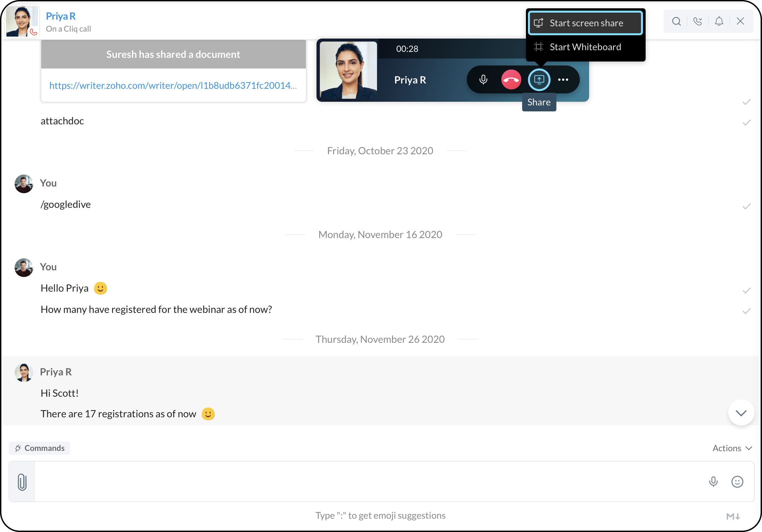762x532 pixels.
Task: Open the writer.zoho.com document link
Action: coord(173,85)
